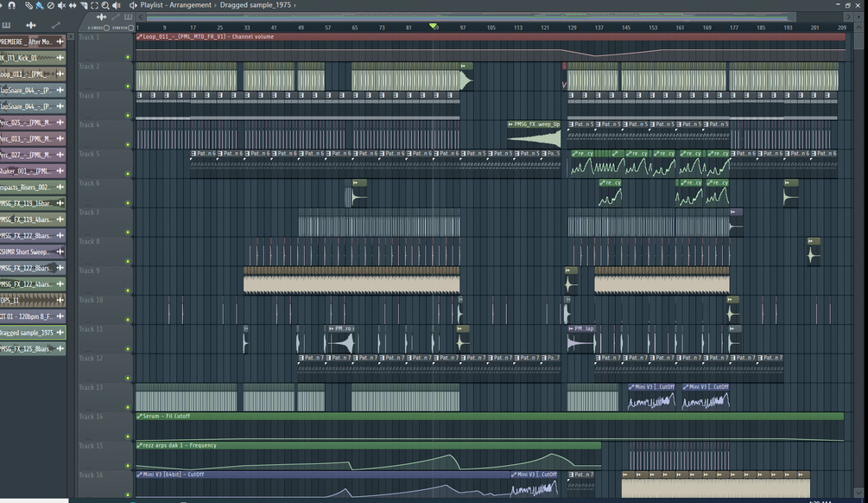868x503 pixels.
Task: Click the move icon beside Loop_011 sample
Action: pyautogui.click(x=60, y=73)
